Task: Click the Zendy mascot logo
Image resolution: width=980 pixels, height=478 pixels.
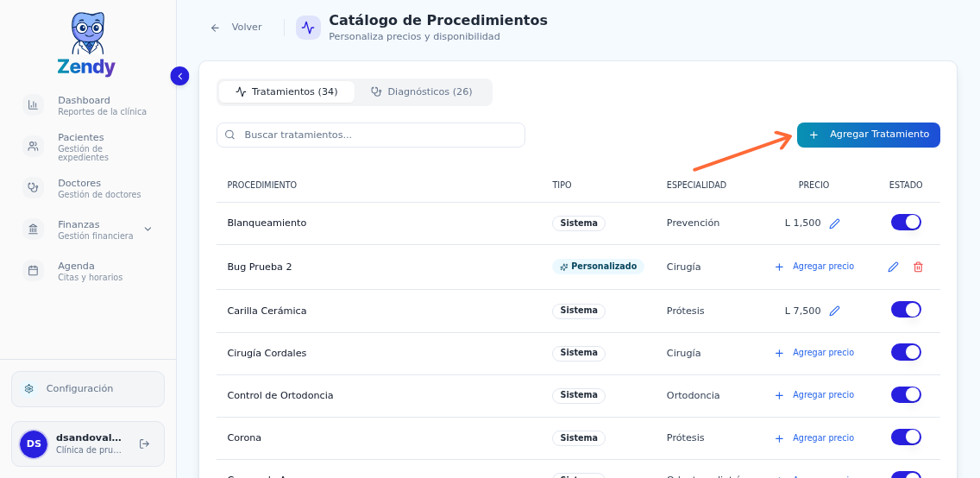Action: click(87, 44)
